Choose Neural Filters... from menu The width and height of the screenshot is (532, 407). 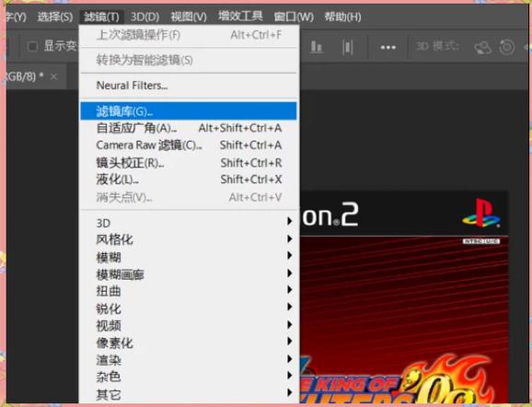coord(189,86)
